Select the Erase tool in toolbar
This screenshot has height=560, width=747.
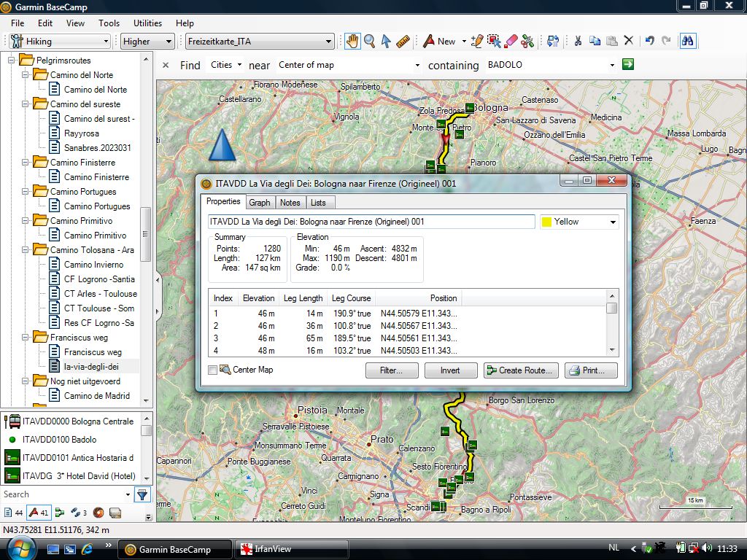coord(511,42)
